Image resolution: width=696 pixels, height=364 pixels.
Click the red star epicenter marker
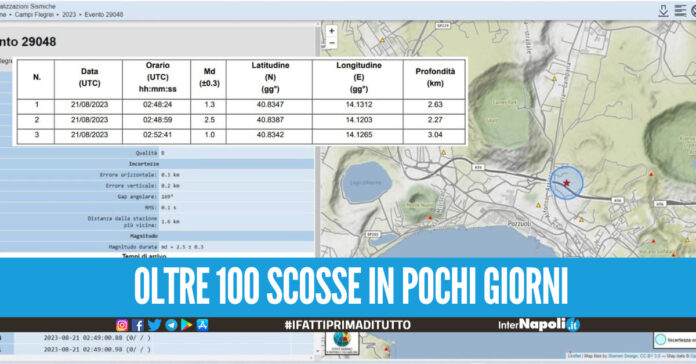click(x=566, y=183)
